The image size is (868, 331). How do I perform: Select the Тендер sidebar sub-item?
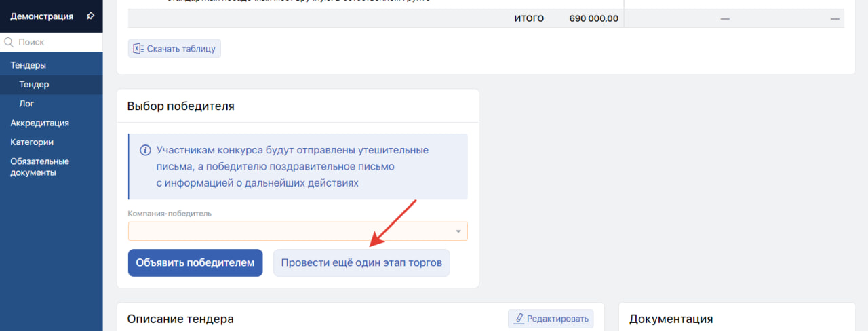[x=34, y=85]
